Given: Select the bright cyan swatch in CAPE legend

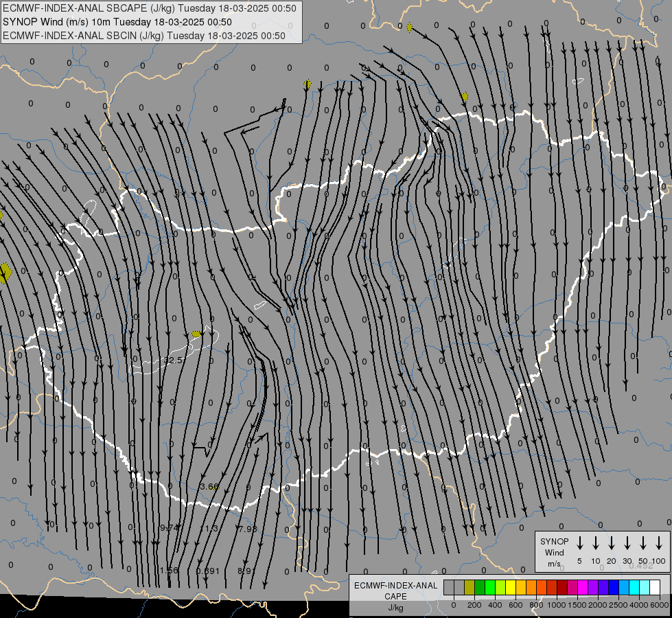Looking at the screenshot, I should pyautogui.click(x=634, y=587).
